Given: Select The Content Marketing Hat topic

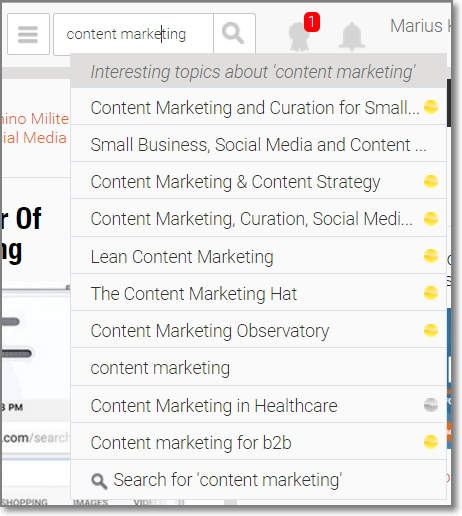Looking at the screenshot, I should [x=258, y=293].
